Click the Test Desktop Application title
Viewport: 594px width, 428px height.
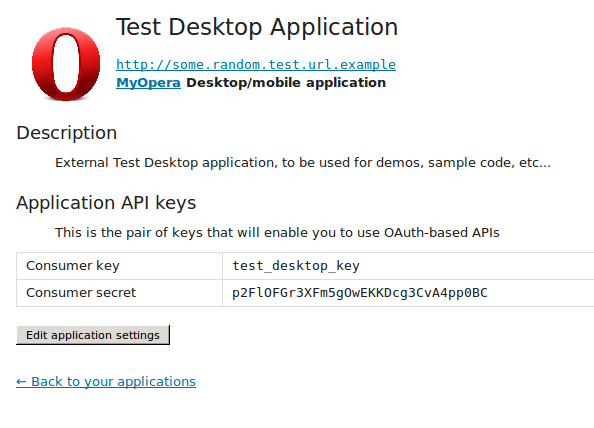(x=256, y=27)
